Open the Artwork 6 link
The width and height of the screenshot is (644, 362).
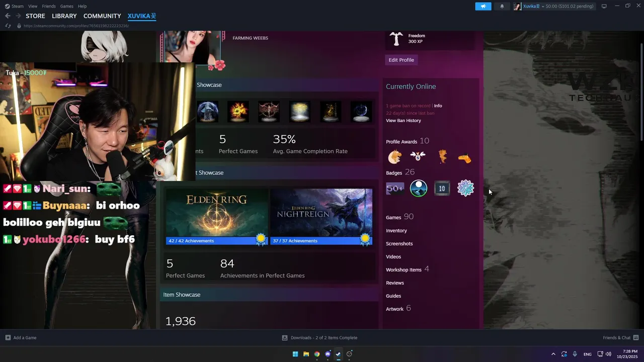click(398, 309)
